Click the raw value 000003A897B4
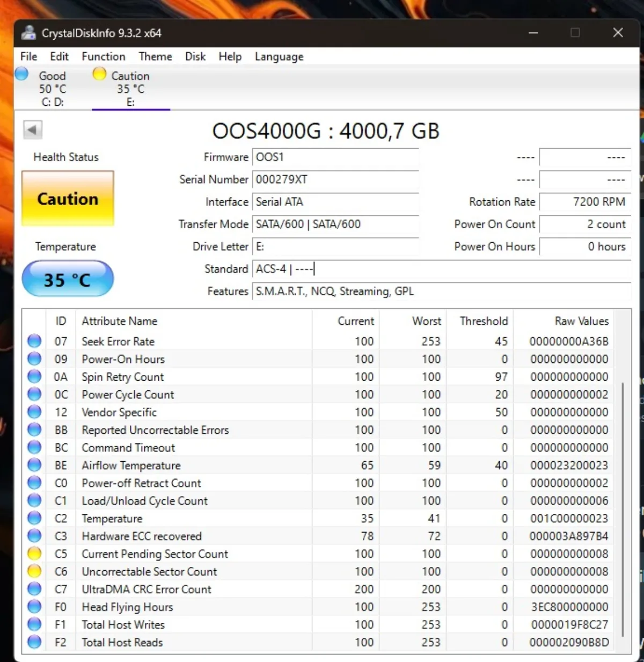 coord(569,536)
